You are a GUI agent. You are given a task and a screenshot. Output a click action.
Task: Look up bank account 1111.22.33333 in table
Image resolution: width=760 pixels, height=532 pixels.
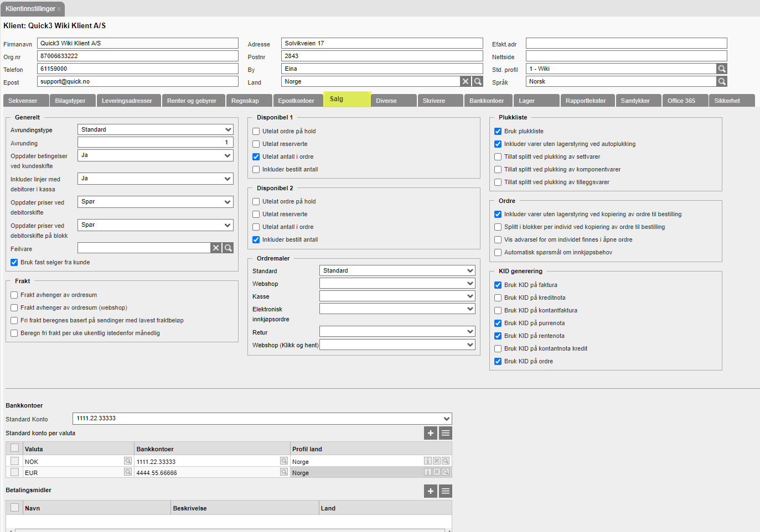(x=284, y=461)
